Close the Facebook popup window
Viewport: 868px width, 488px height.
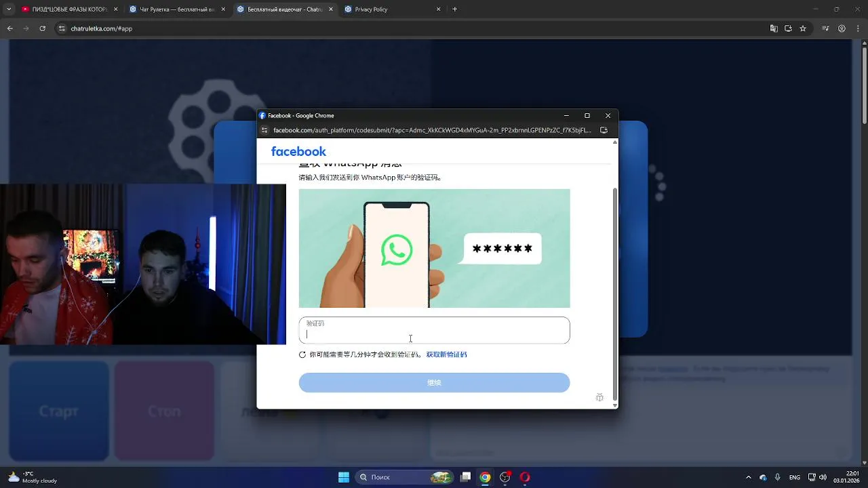point(608,115)
